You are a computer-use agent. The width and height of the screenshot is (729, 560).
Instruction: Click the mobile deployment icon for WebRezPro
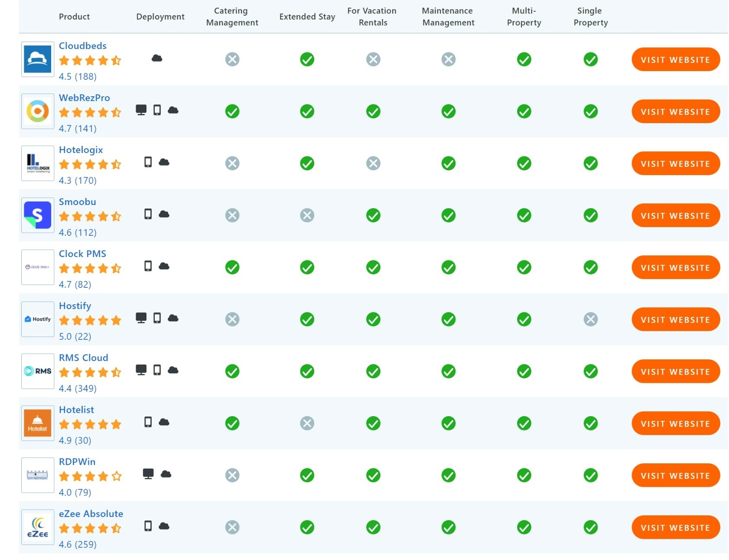pyautogui.click(x=157, y=110)
